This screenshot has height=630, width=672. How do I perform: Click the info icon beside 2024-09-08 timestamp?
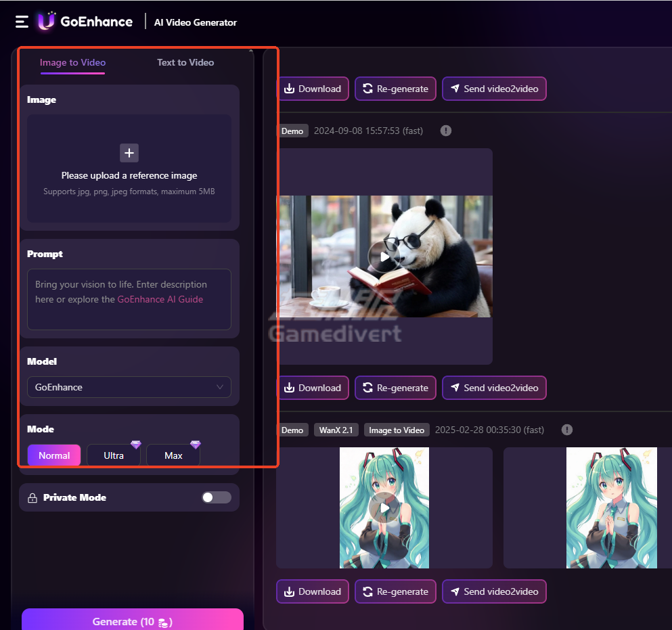446,131
